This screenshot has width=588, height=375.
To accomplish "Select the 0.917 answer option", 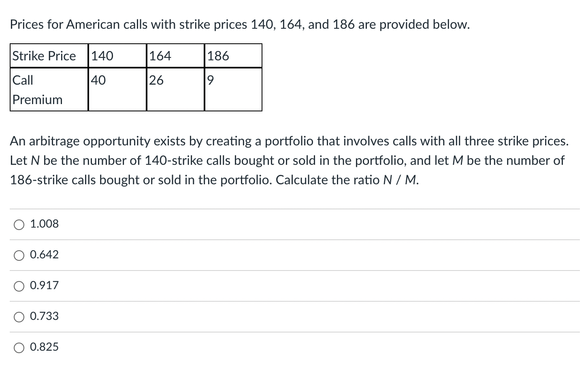I will click(19, 286).
